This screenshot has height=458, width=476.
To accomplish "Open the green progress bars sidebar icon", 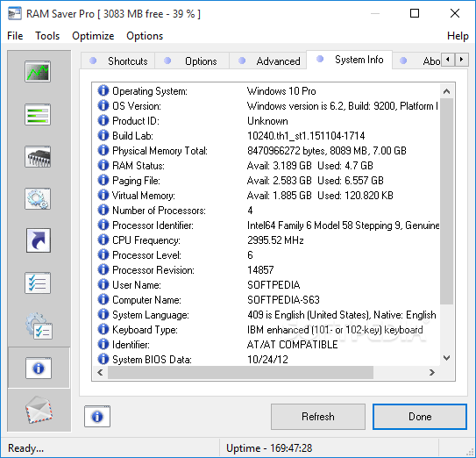I will (x=38, y=115).
